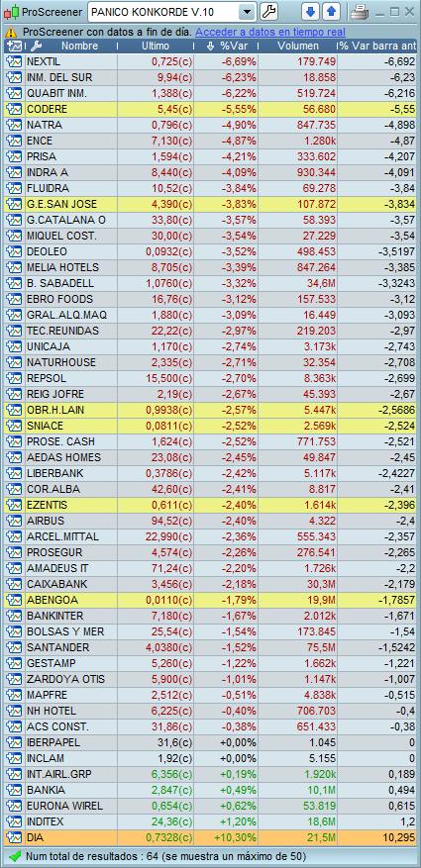
Task: Open chart icon for DIA row
Action: (13, 837)
